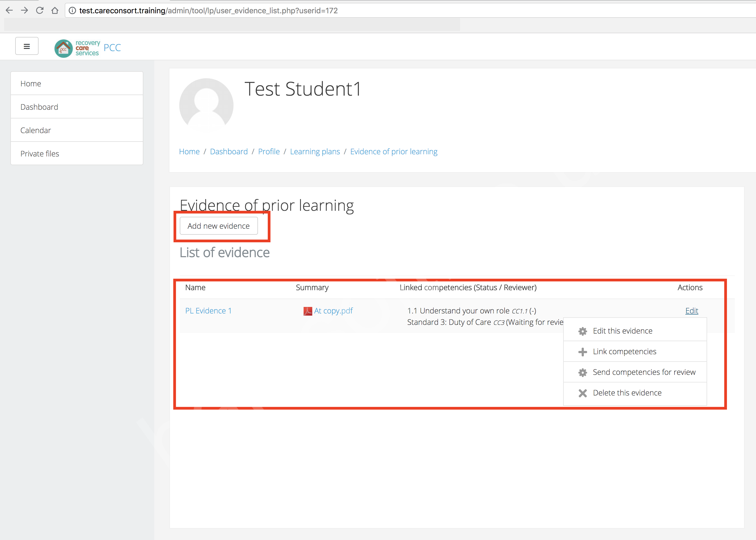Image resolution: width=756 pixels, height=540 pixels.
Task: Choose Link competencies menu item
Action: pyautogui.click(x=635, y=351)
